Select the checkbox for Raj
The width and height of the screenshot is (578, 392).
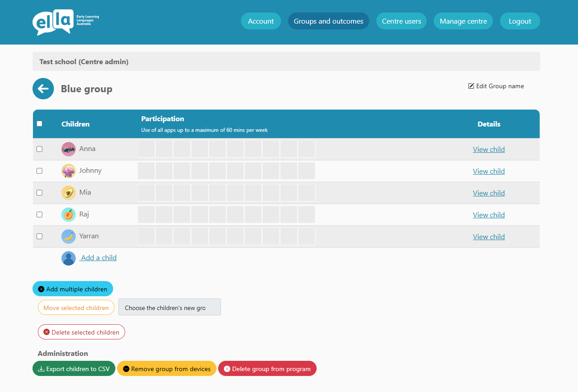(39, 215)
